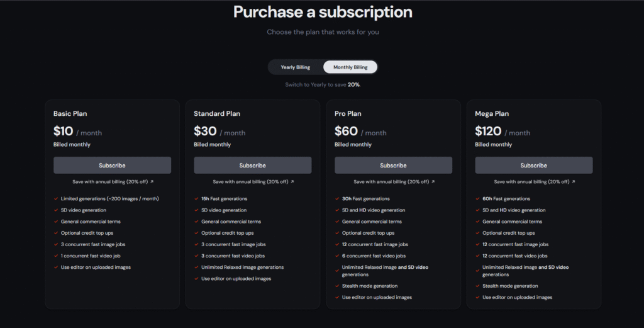Click arrow icon beside Mega Plan annual savings

click(574, 182)
